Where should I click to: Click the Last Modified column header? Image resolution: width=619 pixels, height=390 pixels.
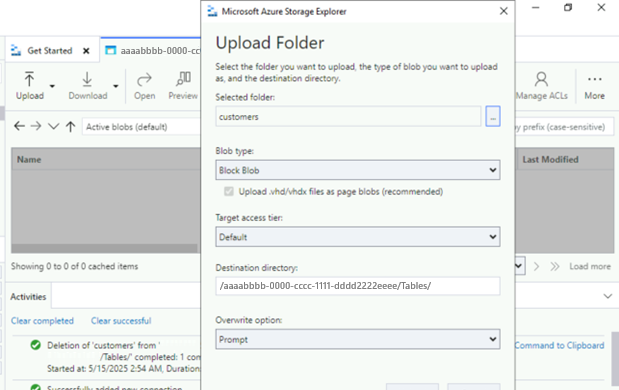(565, 159)
